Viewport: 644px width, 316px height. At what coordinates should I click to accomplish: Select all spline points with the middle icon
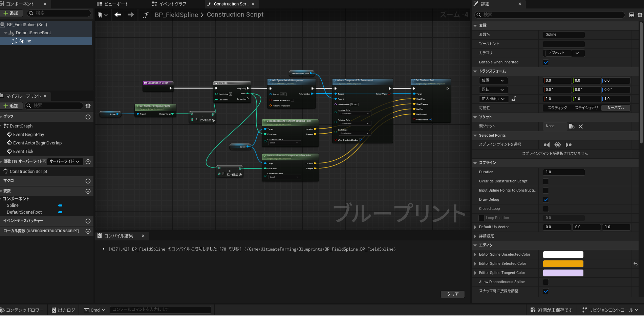557,144
